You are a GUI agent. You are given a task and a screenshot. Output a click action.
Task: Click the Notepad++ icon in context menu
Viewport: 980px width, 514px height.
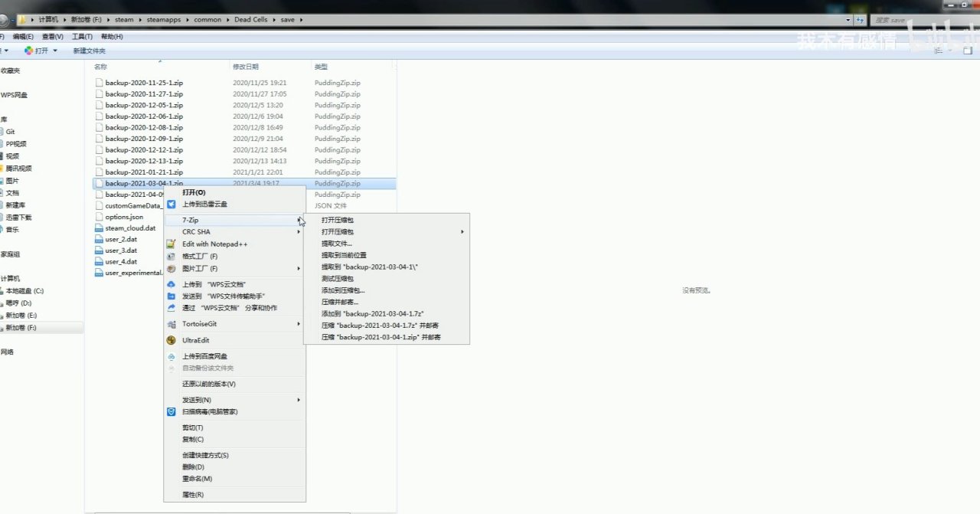click(171, 244)
